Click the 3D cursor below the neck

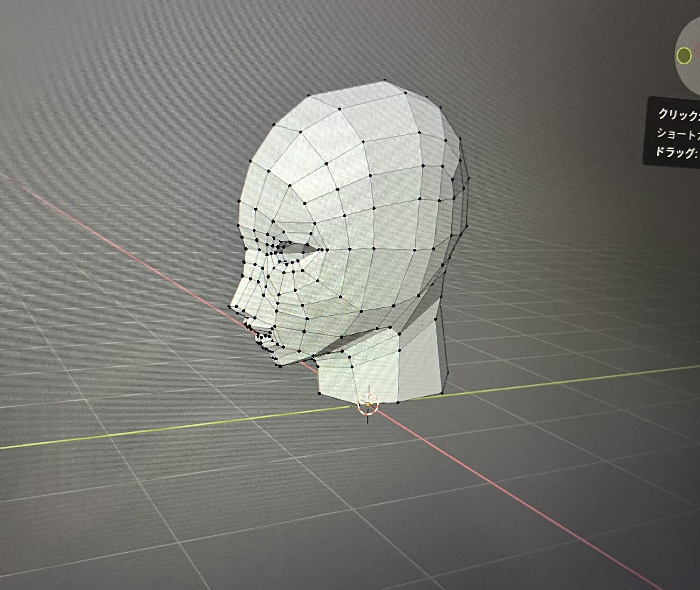point(368,405)
